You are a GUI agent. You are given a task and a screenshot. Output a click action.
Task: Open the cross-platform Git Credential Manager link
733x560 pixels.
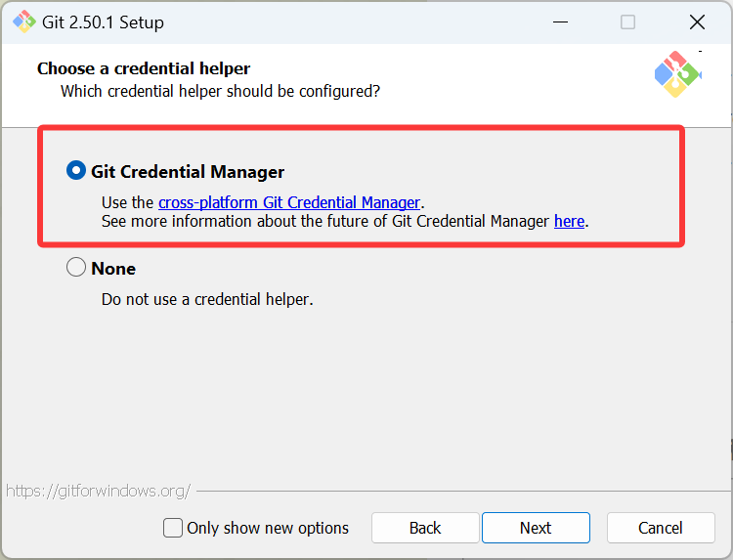289,202
